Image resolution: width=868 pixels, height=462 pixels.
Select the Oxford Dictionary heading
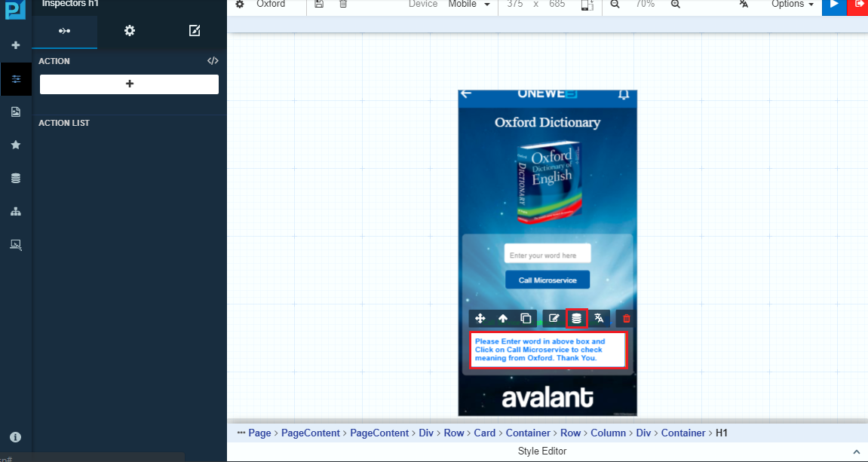tap(547, 122)
